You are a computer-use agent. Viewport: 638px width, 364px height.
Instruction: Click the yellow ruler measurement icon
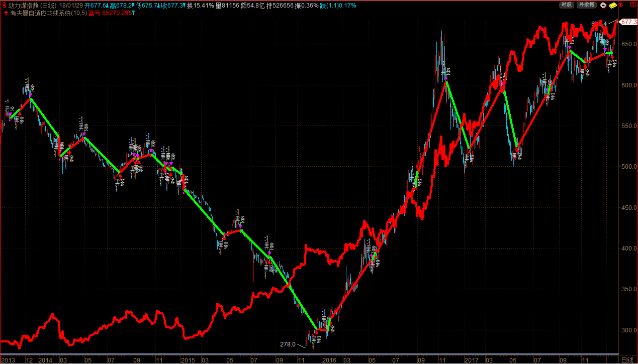(x=613, y=6)
